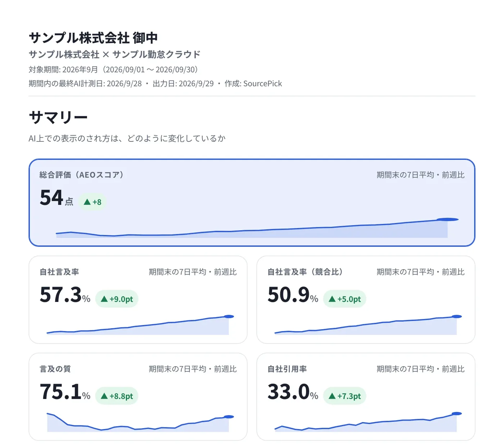
Task: Click 期間末の7日平均 label in AEO score card
Action: [x=420, y=175]
